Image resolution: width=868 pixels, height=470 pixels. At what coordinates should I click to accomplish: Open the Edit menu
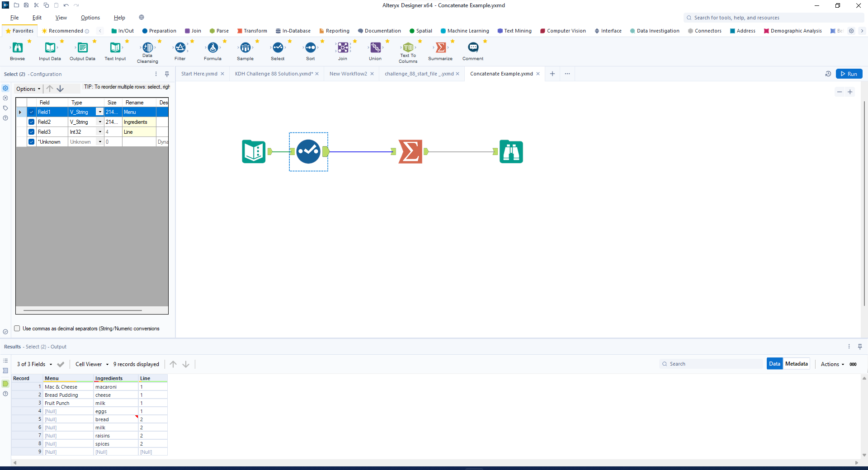(x=37, y=18)
